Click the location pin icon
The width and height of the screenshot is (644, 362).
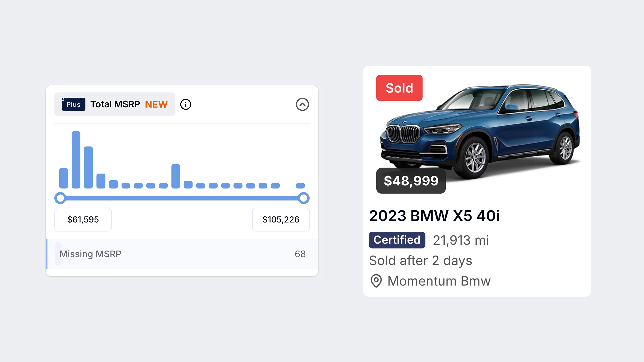point(376,281)
